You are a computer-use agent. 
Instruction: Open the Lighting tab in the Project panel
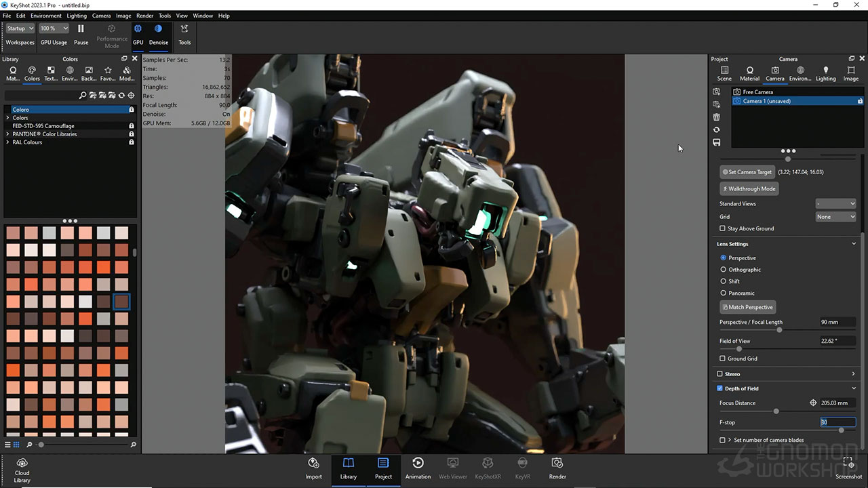tap(825, 73)
